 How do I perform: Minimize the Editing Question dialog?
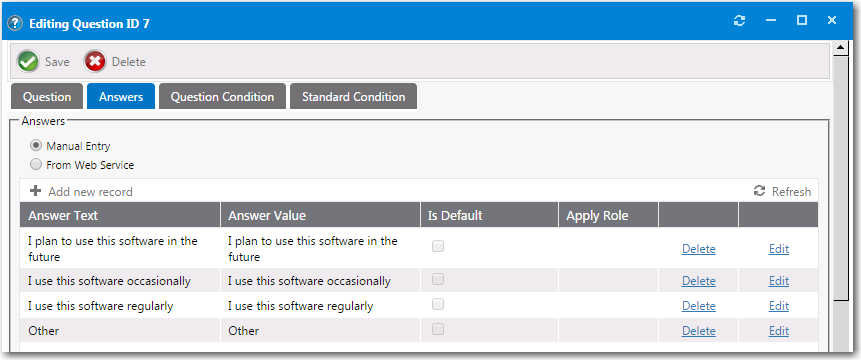(771, 21)
